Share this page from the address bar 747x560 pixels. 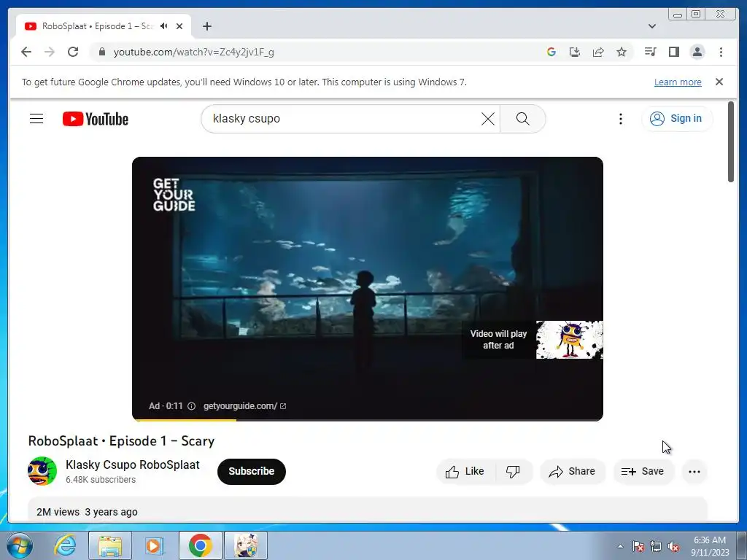click(598, 52)
